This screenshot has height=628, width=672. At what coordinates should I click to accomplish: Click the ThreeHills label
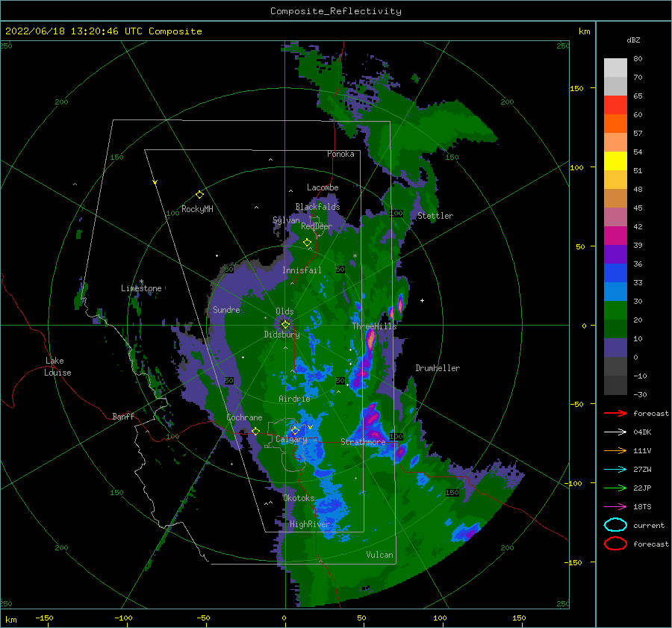click(x=374, y=326)
